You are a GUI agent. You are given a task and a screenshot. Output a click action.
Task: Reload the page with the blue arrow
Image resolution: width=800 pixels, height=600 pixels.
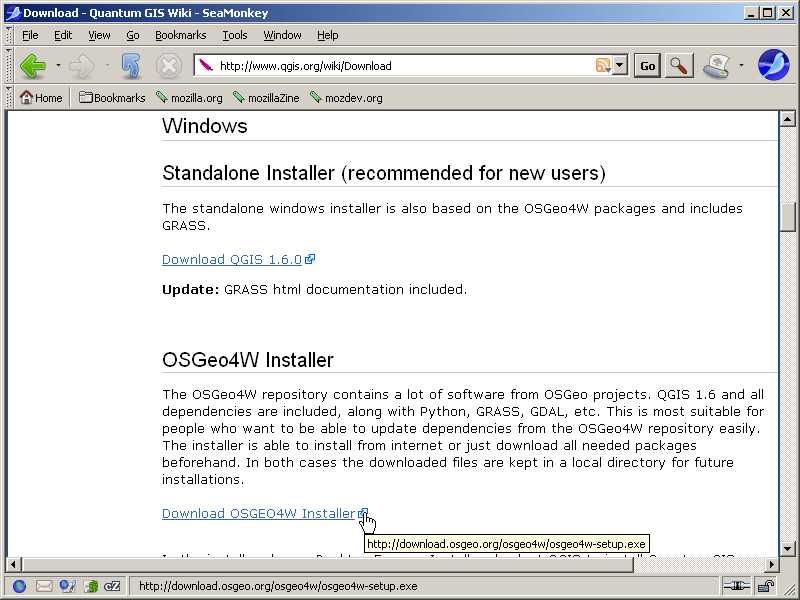[x=131, y=66]
